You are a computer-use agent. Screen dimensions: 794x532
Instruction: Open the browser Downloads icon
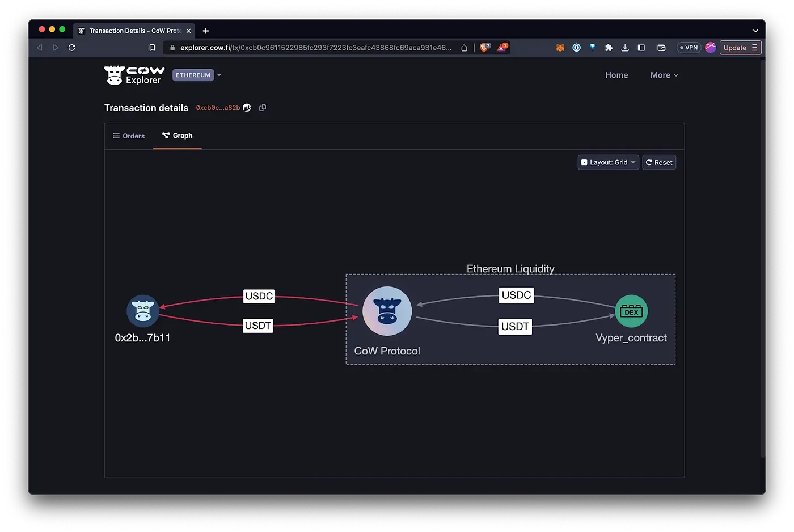(625, 48)
